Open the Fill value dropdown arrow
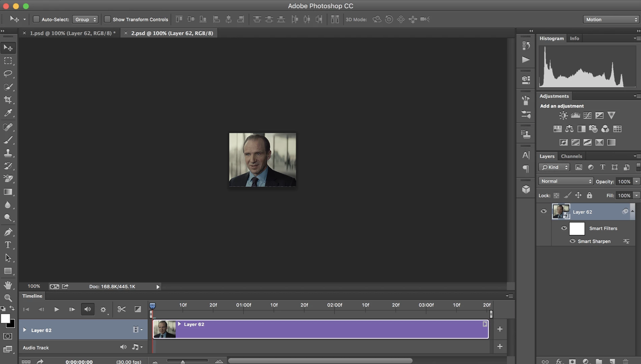641x364 pixels. 636,195
